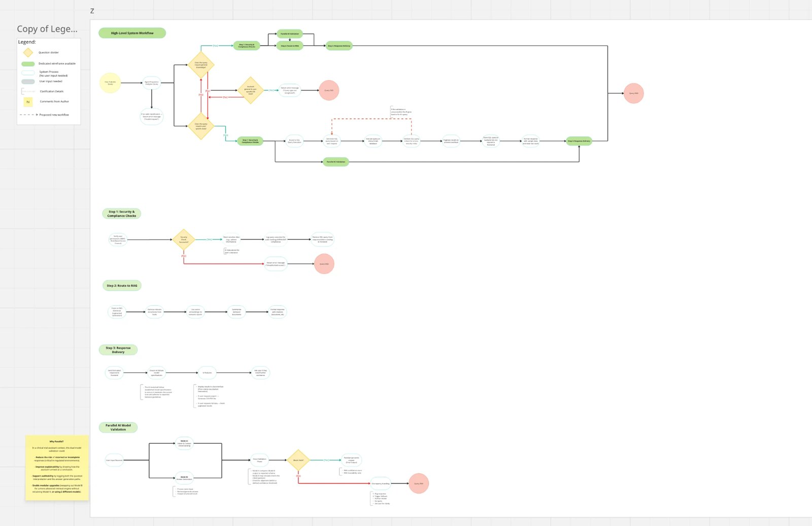Select the Discrepancy Handling node
This screenshot has width=812, height=526.
381,483
